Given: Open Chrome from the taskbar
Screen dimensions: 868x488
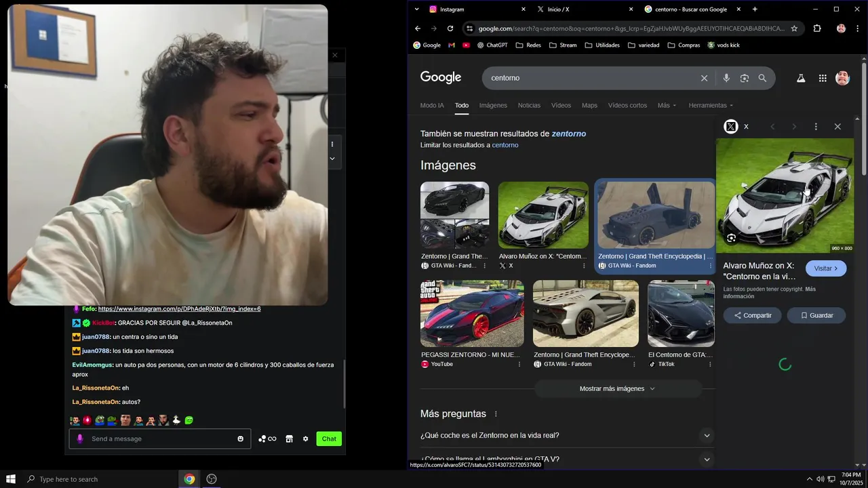Looking at the screenshot, I should point(189,479).
